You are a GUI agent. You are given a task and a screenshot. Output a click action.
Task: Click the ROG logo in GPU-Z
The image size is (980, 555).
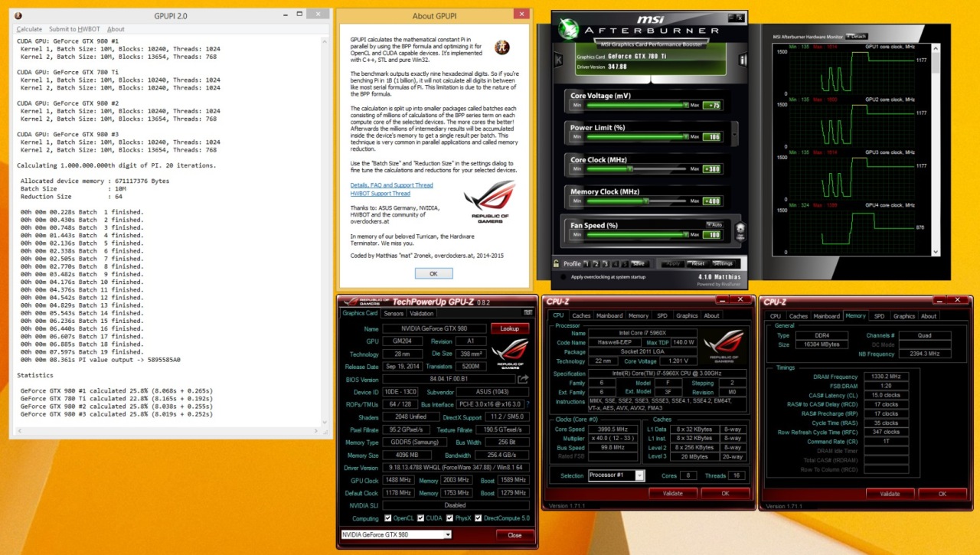(509, 354)
